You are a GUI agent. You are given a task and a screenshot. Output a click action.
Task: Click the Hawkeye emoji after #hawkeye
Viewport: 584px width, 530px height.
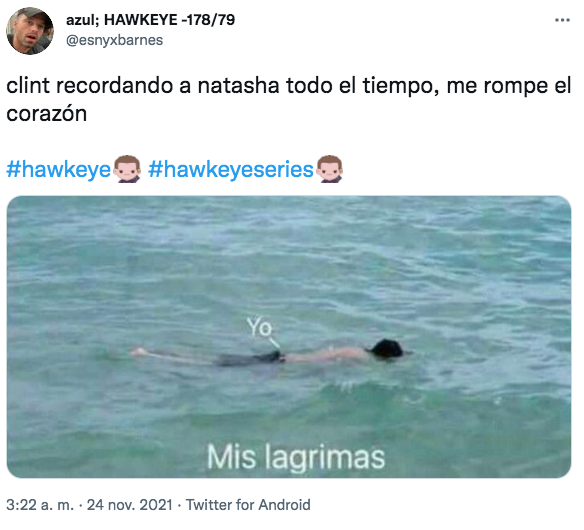tap(127, 169)
